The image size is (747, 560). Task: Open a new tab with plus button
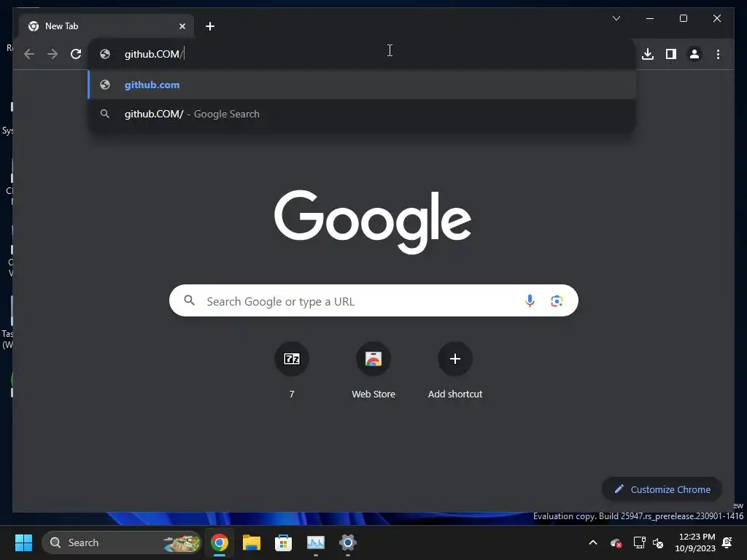210,26
